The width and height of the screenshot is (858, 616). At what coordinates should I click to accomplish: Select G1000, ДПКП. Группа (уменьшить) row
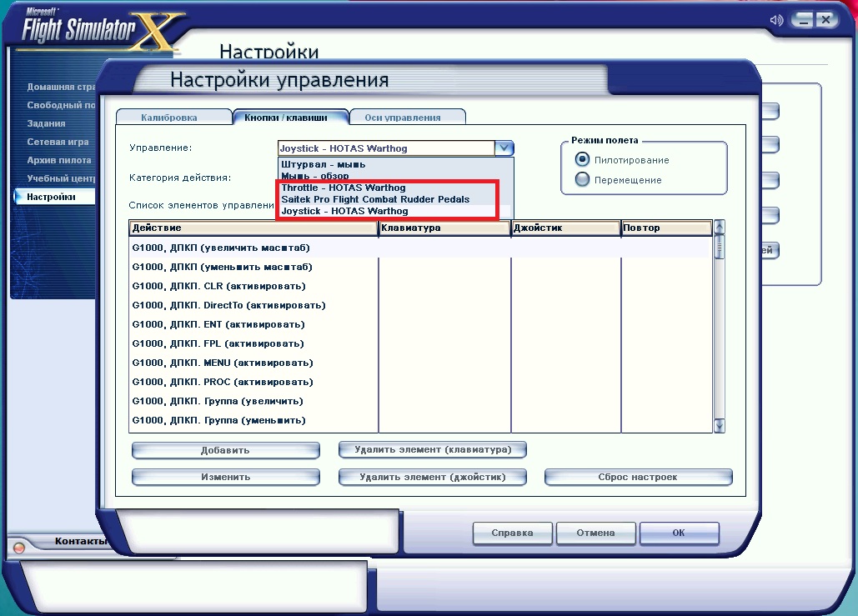click(x=420, y=420)
